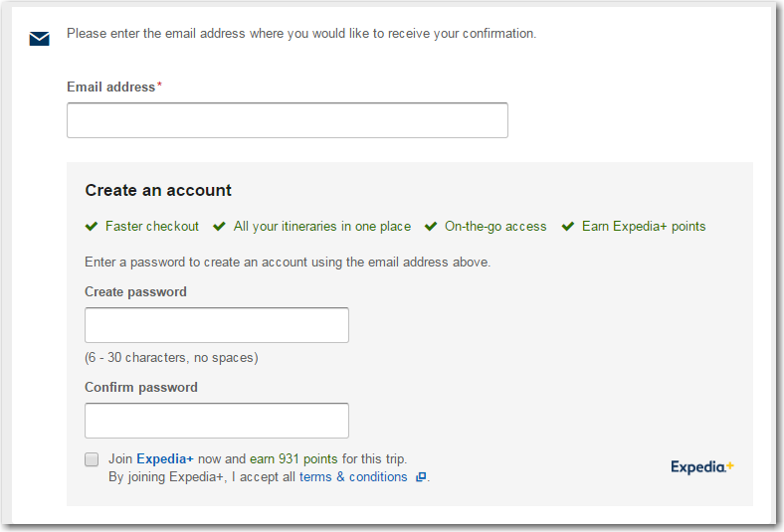Click the checkmark beside Earn Expedia+ points

click(567, 227)
